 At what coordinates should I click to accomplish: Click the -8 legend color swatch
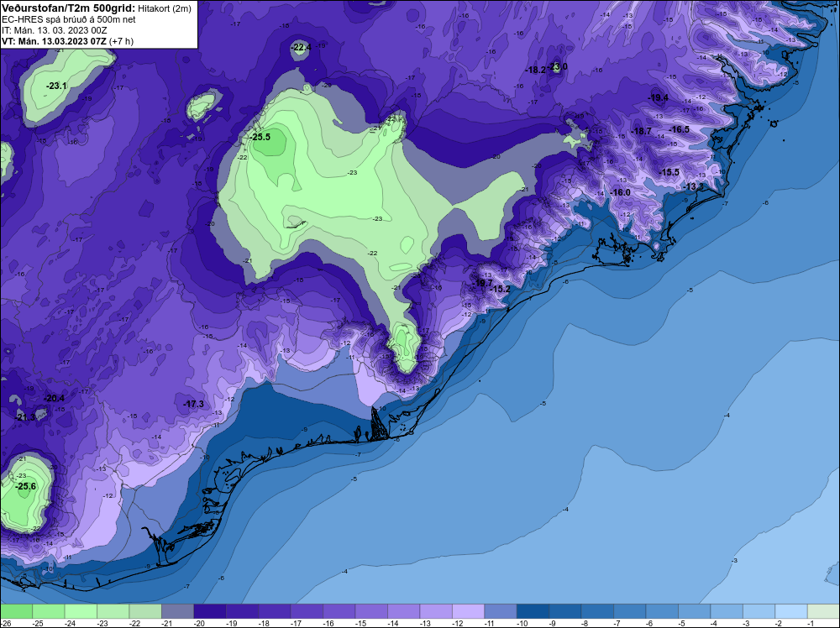[597, 611]
